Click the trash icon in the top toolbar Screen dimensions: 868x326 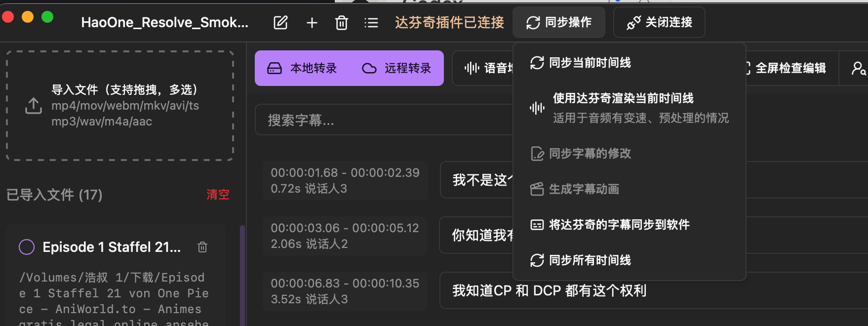coord(342,23)
